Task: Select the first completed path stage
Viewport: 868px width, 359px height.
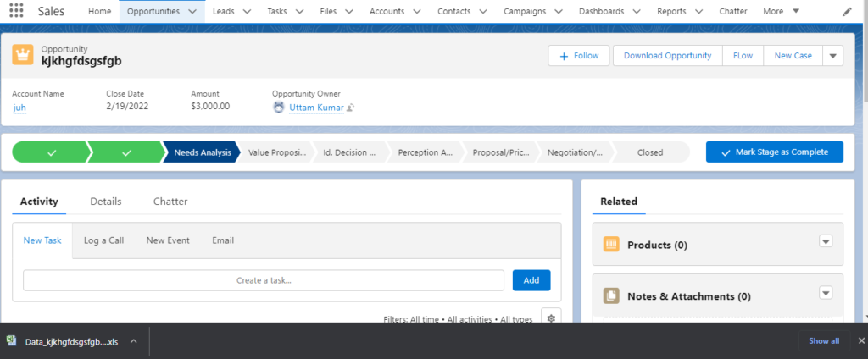Action: pyautogui.click(x=52, y=152)
